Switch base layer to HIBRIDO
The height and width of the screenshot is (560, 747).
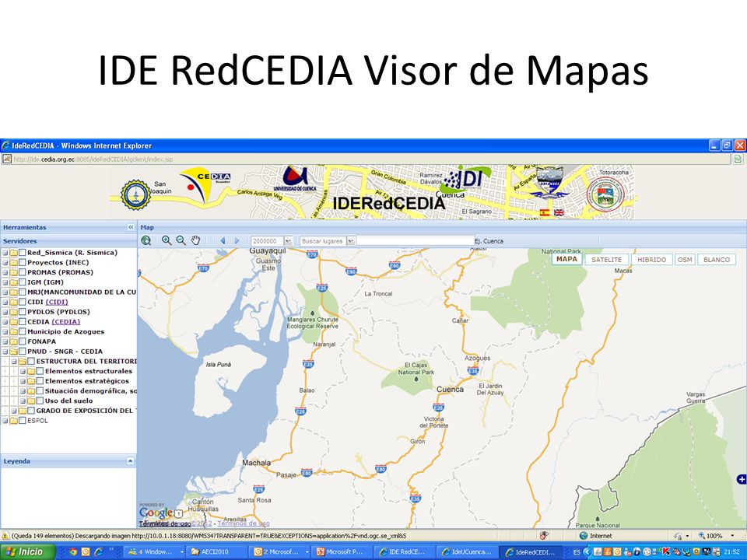tap(652, 260)
